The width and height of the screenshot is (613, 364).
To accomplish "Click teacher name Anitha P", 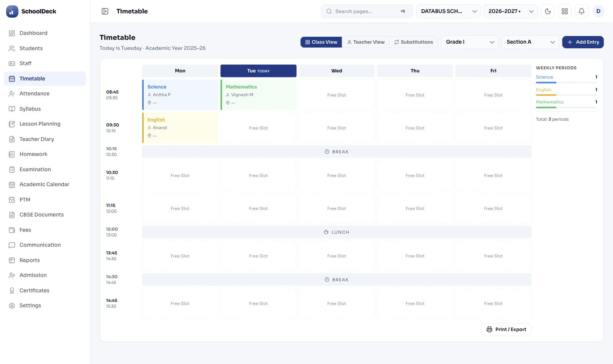I will pos(162,95).
